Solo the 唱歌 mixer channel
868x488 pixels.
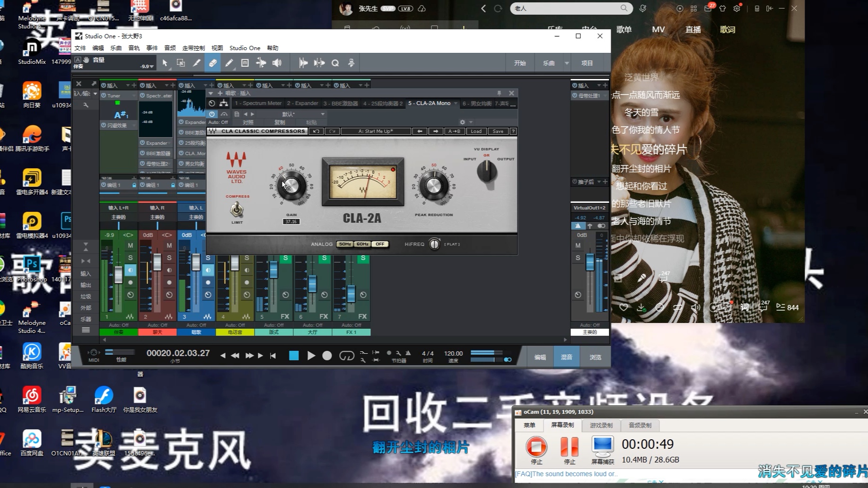pos(207,258)
